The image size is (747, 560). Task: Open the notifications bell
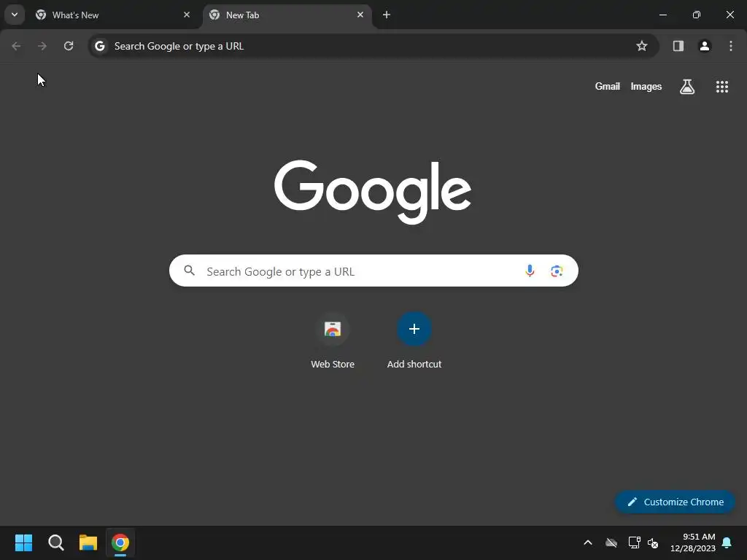[727, 542]
